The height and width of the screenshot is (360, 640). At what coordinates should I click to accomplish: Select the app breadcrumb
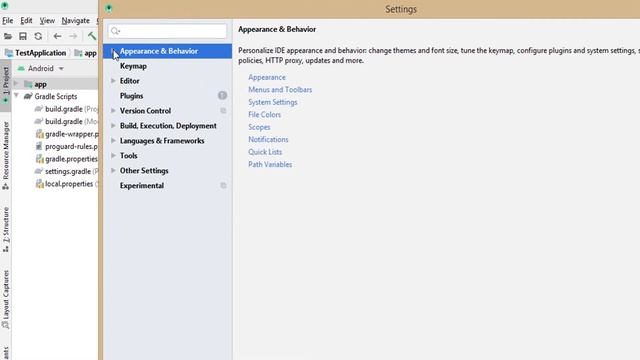coord(86,53)
